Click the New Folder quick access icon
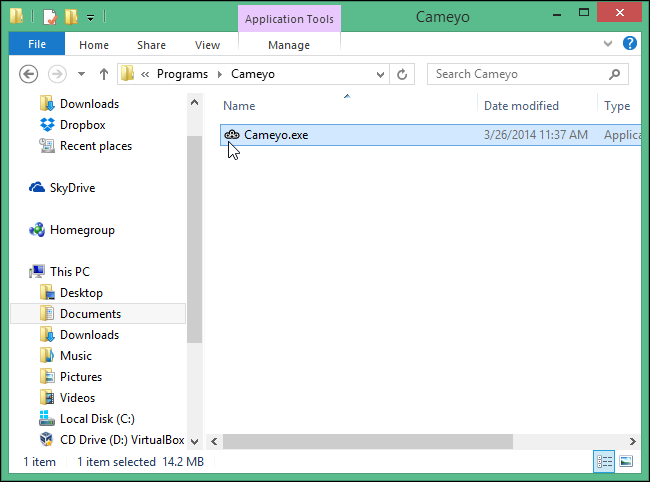The image size is (650, 482). (x=71, y=17)
